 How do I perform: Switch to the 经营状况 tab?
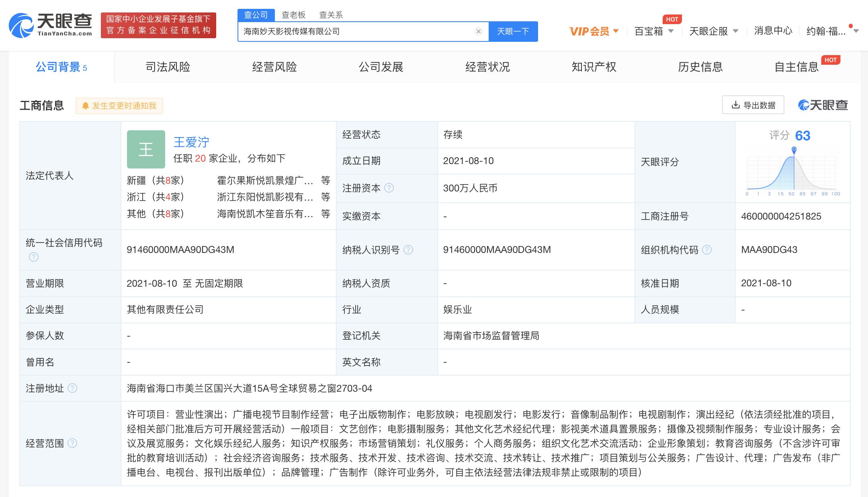coord(487,67)
